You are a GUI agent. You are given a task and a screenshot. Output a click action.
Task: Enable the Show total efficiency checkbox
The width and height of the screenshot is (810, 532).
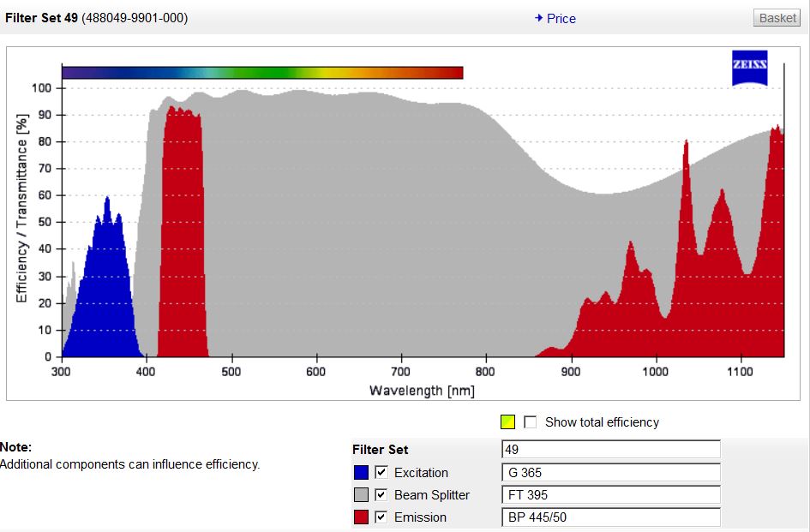coord(531,422)
